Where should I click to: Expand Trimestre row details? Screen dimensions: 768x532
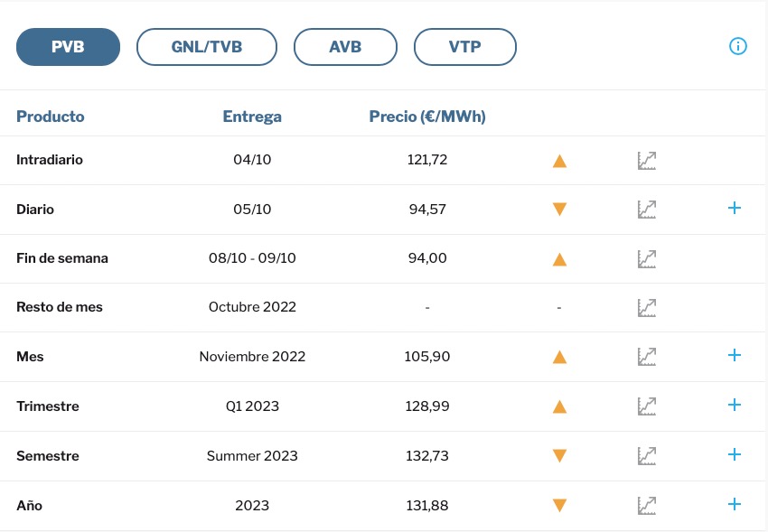tap(734, 406)
